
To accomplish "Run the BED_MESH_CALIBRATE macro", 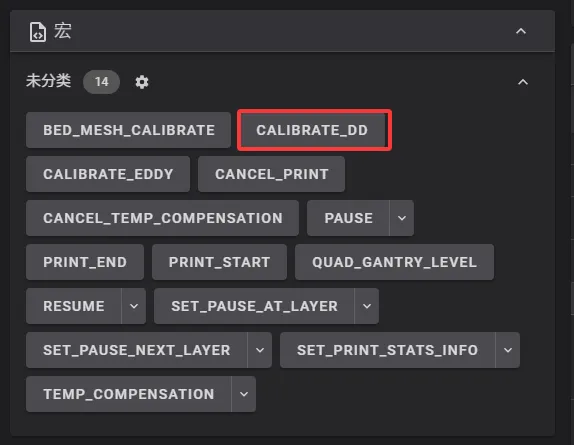I will [x=128, y=130].
